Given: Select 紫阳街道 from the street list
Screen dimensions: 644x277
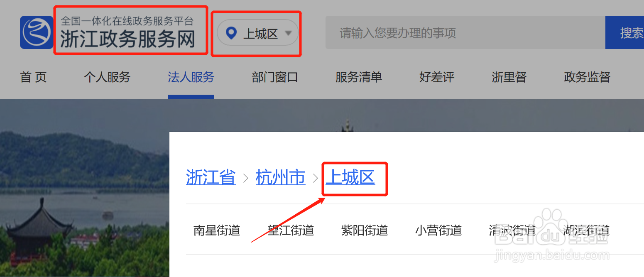Looking at the screenshot, I should click(x=365, y=230).
